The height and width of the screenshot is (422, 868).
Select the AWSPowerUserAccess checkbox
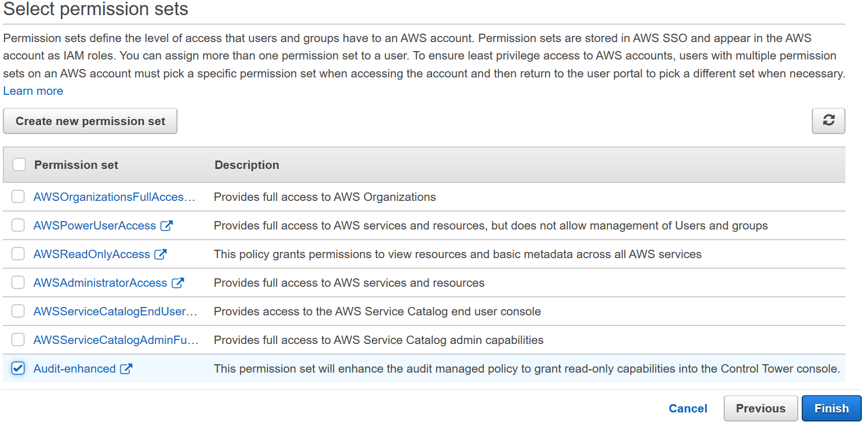(17, 225)
